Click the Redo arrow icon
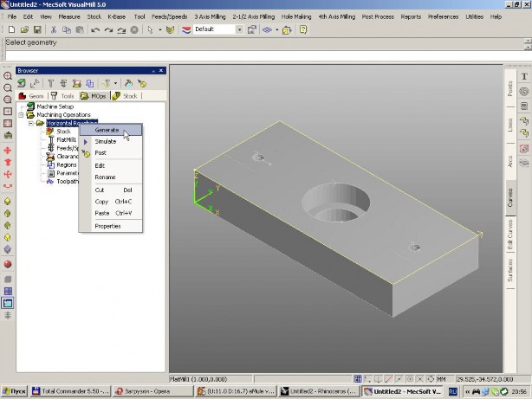This screenshot has width=532, height=399. (x=108, y=29)
